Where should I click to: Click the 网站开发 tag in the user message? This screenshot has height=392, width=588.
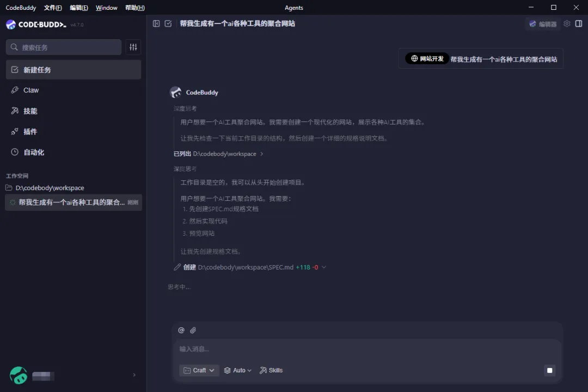pyautogui.click(x=427, y=58)
